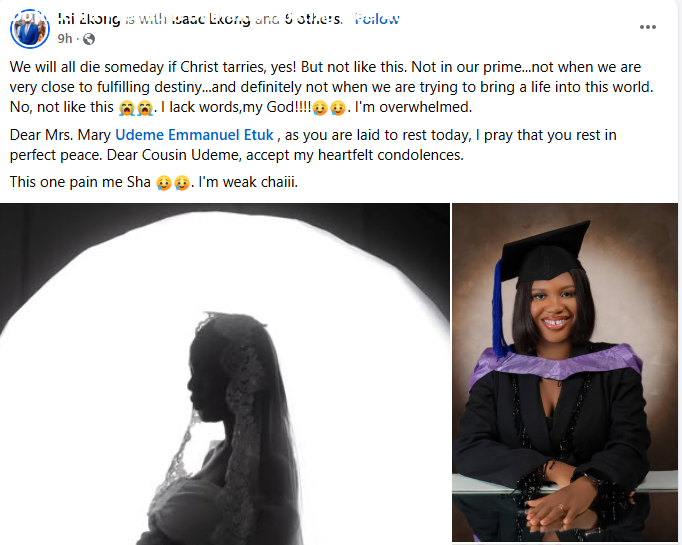Click the "Dear Cousin Udeme" condolence sentence
The height and width of the screenshot is (545, 682).
[285, 155]
